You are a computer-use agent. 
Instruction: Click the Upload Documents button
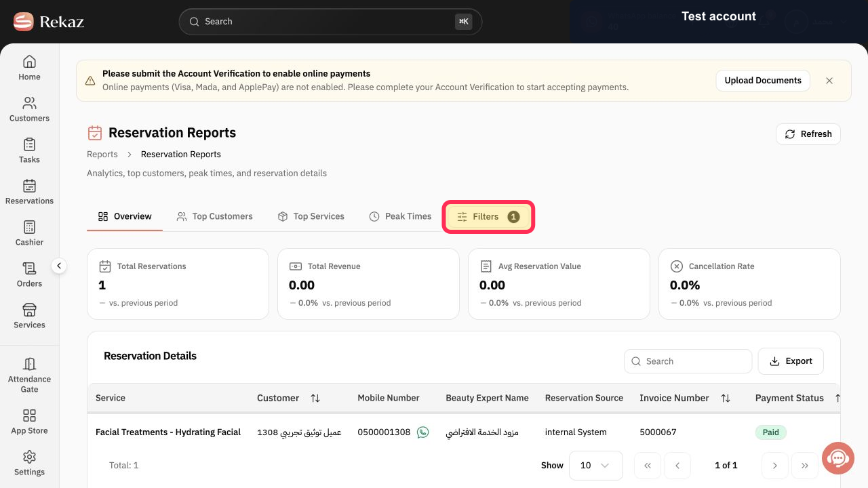763,81
